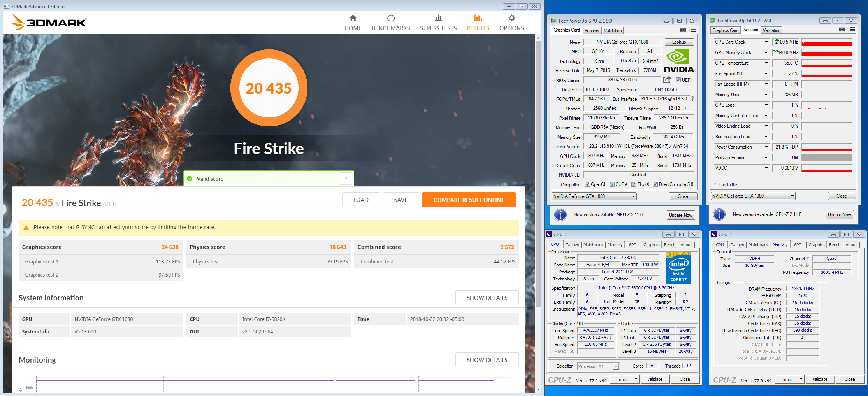
Task: Enable Log to file in GPU-Z Sensors
Action: (x=715, y=185)
